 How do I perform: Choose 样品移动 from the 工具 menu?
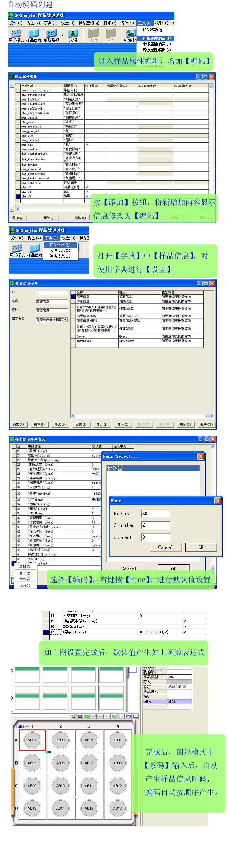(x=153, y=30)
